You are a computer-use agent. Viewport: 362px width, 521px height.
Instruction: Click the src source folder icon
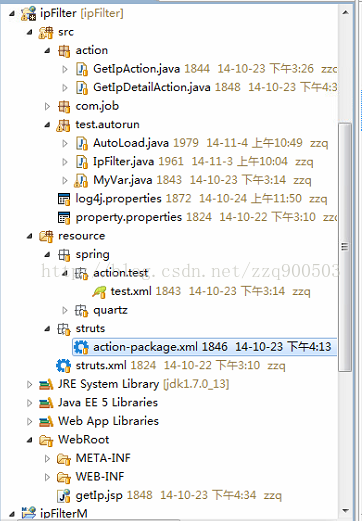(46, 32)
